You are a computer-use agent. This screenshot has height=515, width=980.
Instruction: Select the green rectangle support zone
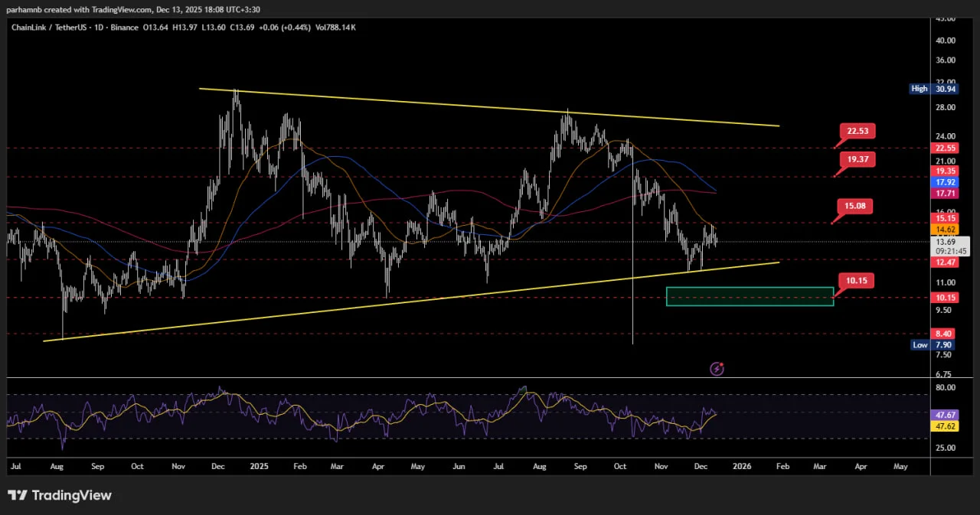coord(750,297)
